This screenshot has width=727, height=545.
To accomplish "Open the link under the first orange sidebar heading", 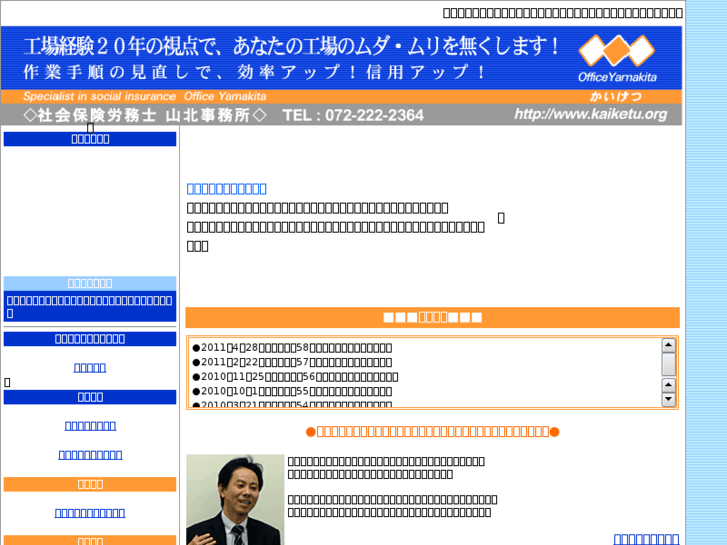I will pyautogui.click(x=90, y=513).
